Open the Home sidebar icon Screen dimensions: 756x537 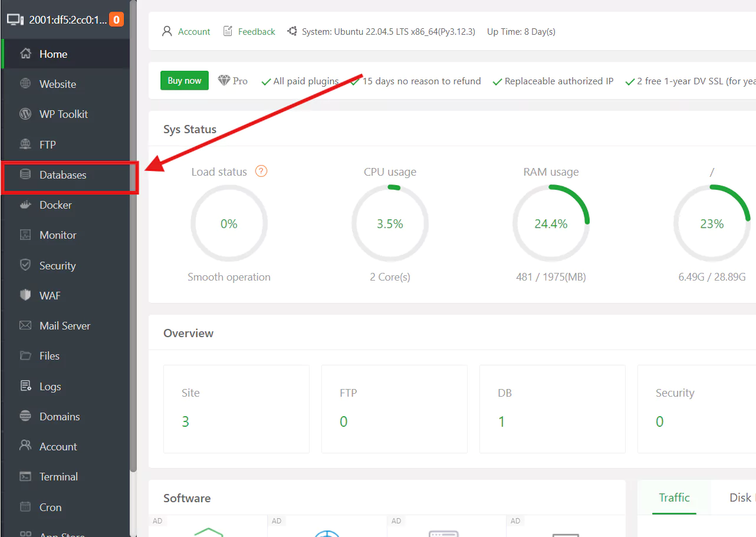(25, 54)
